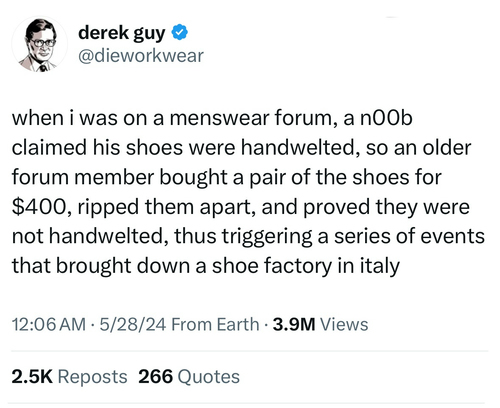The width and height of the screenshot is (500, 408).
Task: Open derek guy's profile avatar
Action: 40,44
